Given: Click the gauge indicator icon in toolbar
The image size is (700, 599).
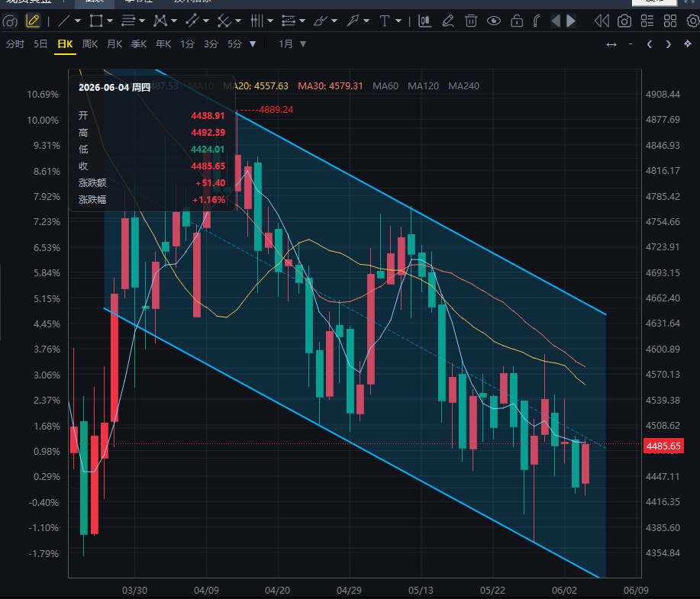Looking at the screenshot, I should tap(10, 21).
